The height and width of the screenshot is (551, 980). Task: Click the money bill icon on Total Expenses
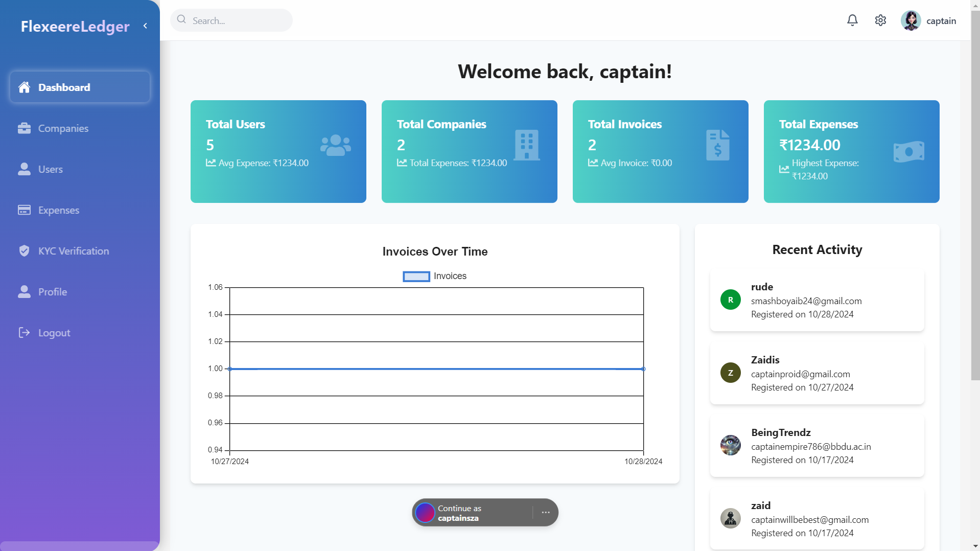(909, 152)
